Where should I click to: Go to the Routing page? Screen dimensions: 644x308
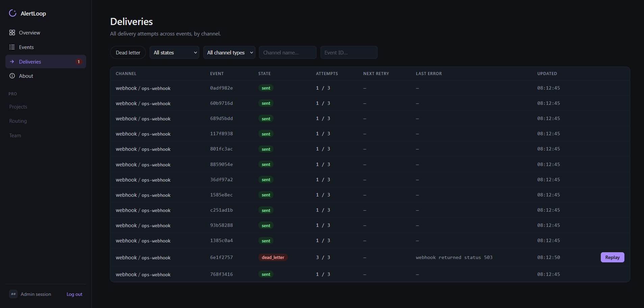[x=18, y=121]
